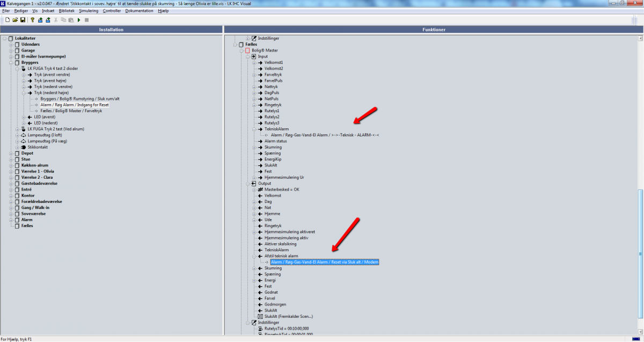Click the red Bolig Master module icon

tap(247, 50)
